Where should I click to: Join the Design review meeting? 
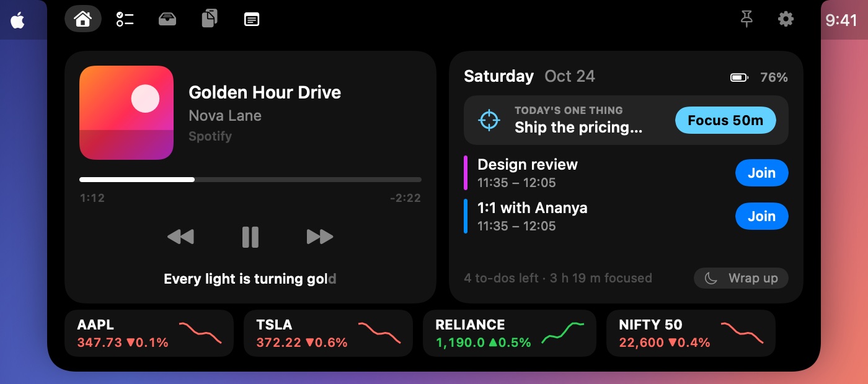click(761, 173)
